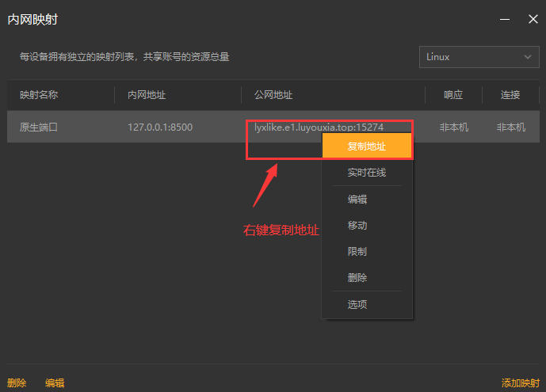Click the 映射名称 column header
546x392 pixels.
(39, 95)
